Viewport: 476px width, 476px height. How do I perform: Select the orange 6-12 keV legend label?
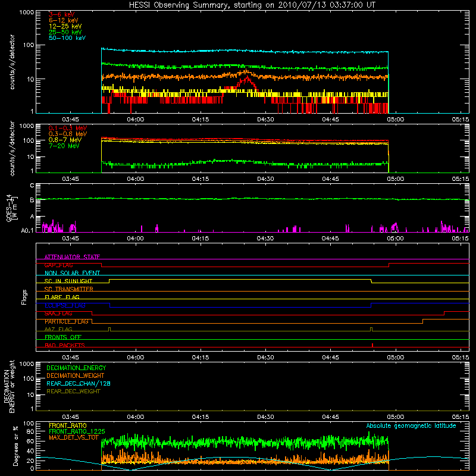click(x=64, y=20)
